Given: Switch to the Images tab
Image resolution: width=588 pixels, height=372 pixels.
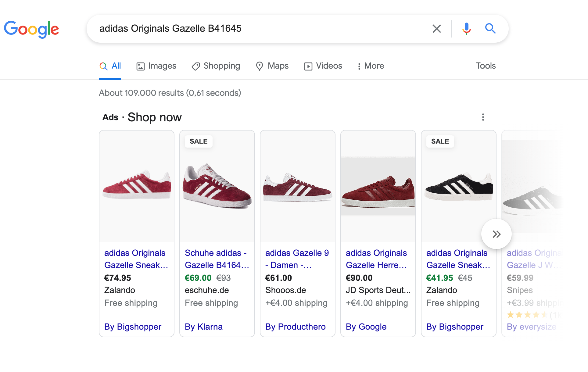Looking at the screenshot, I should 156,66.
